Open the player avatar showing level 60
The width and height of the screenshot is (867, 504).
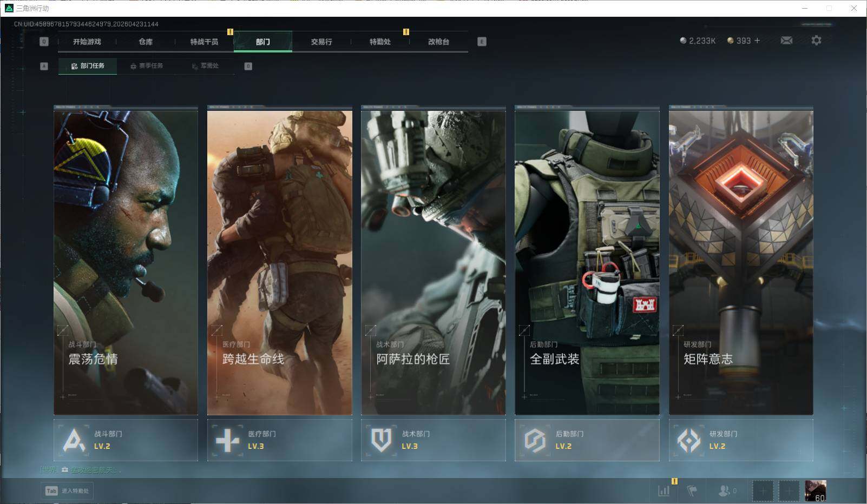(x=816, y=491)
